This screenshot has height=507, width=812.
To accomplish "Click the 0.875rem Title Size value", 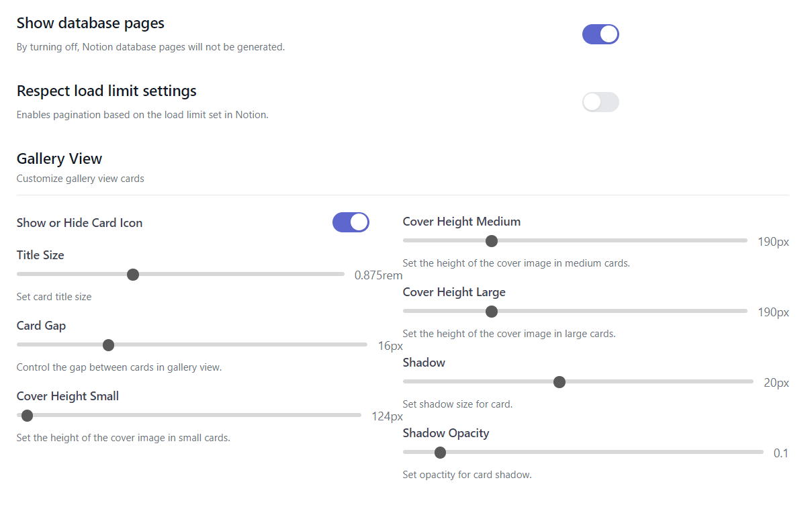I will 379,275.
